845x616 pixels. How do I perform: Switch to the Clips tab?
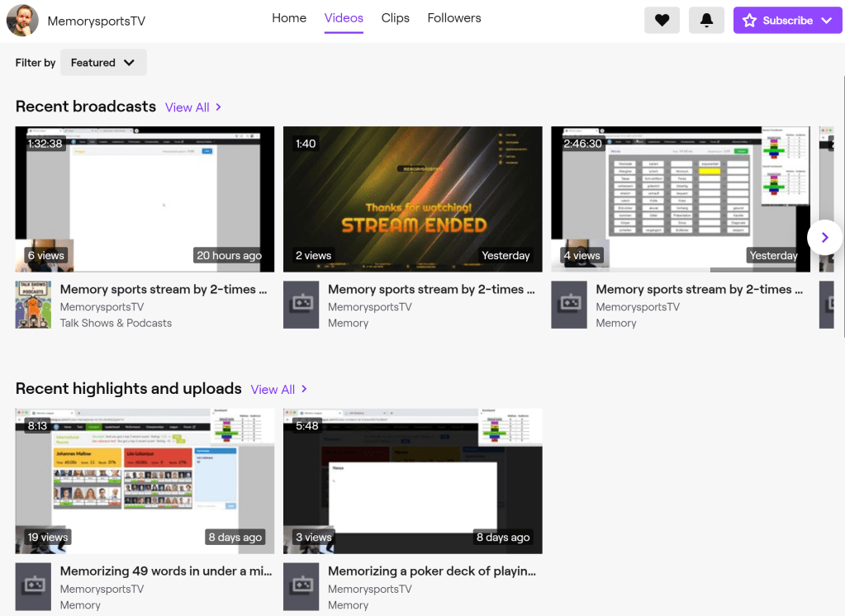[x=395, y=18]
